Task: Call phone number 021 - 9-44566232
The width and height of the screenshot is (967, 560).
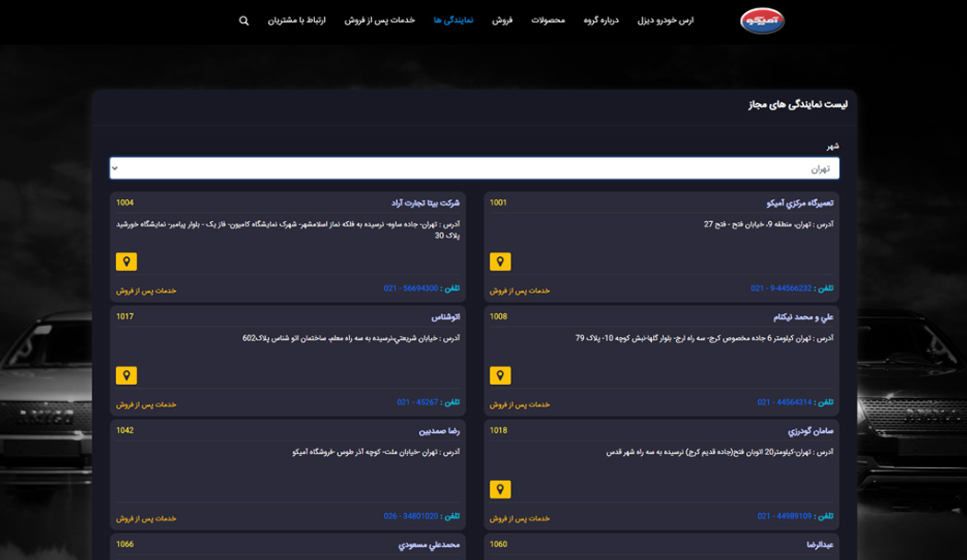Action: [781, 288]
